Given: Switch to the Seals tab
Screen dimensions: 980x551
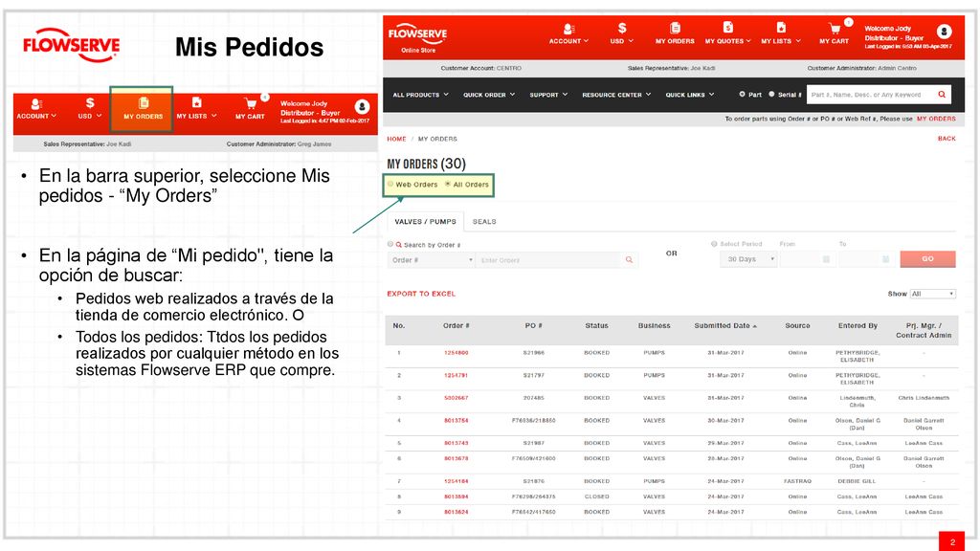Looking at the screenshot, I should (x=484, y=222).
